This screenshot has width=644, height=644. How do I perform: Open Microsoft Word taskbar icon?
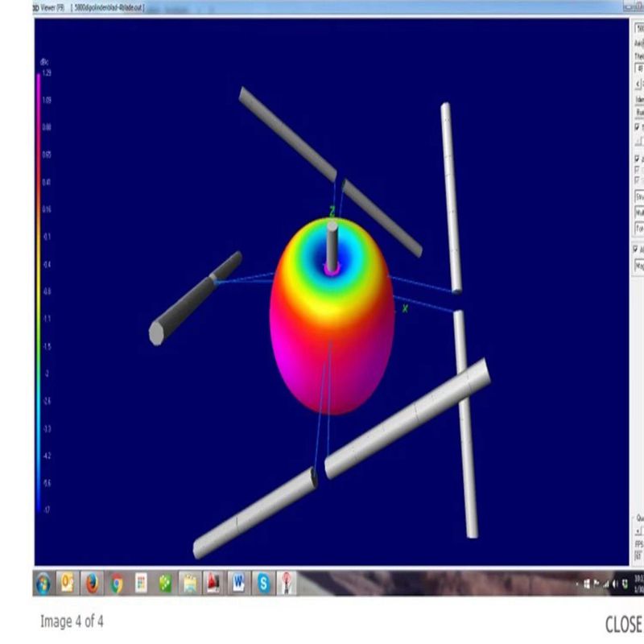click(x=239, y=582)
